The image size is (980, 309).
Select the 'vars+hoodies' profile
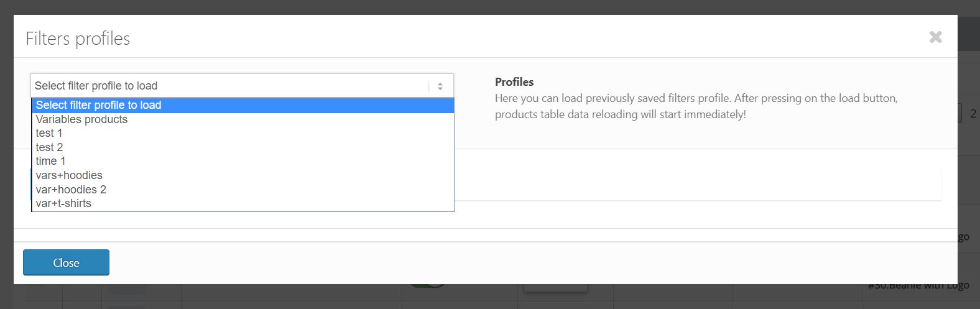point(69,175)
